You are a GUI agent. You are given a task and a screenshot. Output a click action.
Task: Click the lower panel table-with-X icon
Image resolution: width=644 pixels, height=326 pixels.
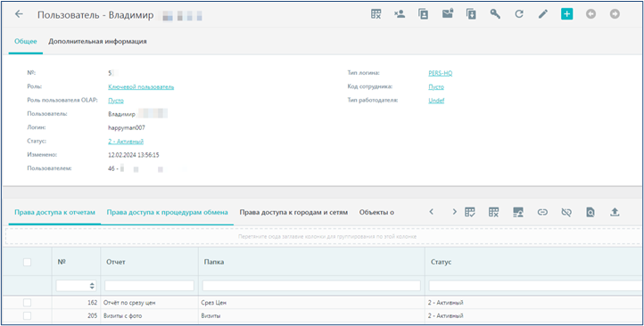pos(493,212)
